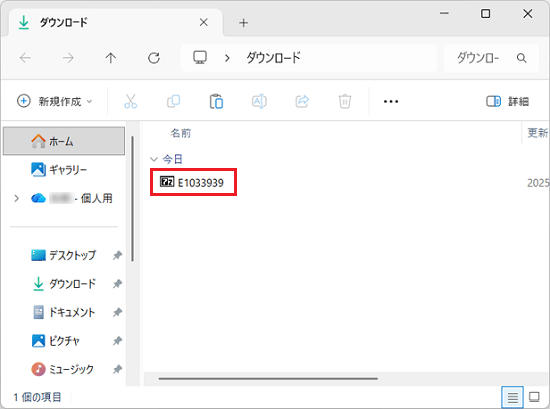Click the pin icon next to ドキュメント
Screen dimensions: 550x409
tap(117, 312)
